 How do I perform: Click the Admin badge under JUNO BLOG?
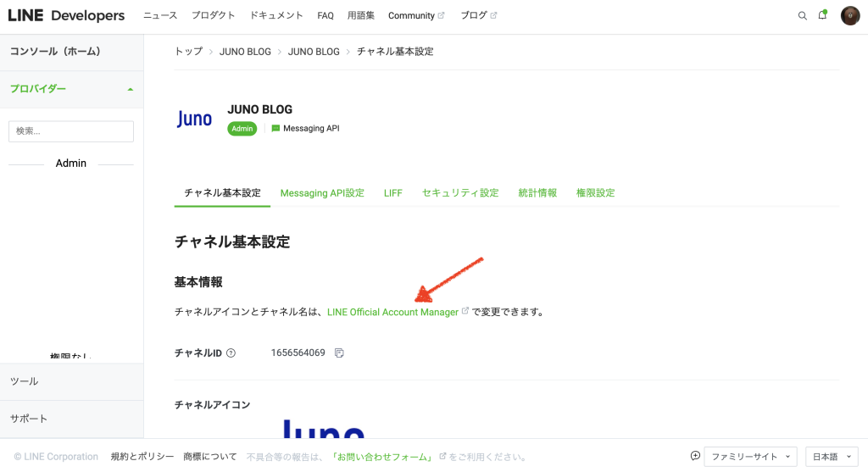242,128
